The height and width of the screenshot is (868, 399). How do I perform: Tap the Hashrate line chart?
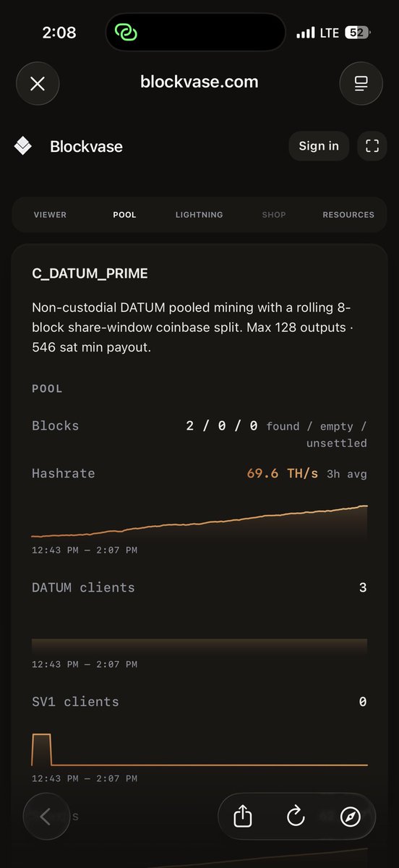coord(199,522)
